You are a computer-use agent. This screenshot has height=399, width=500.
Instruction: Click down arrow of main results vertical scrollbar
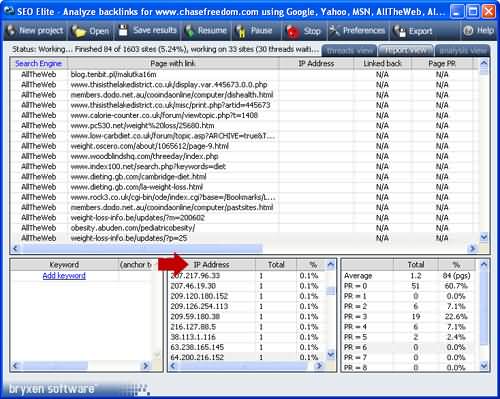click(484, 237)
